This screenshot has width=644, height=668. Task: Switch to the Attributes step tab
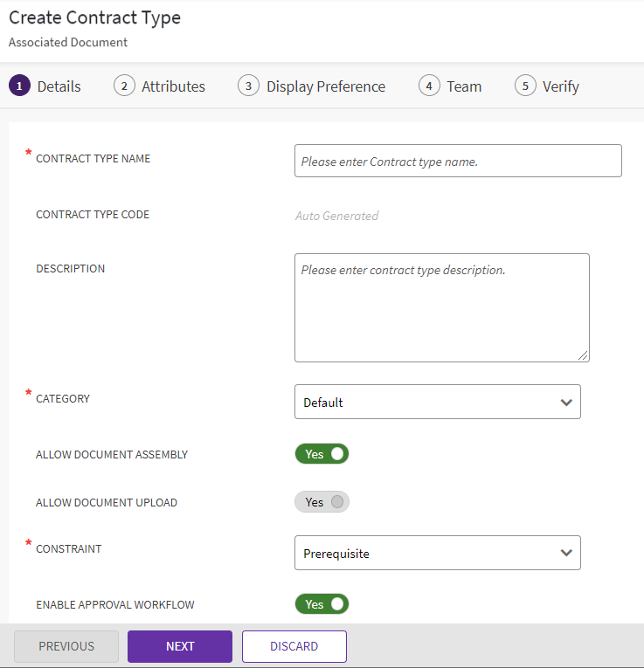[173, 86]
